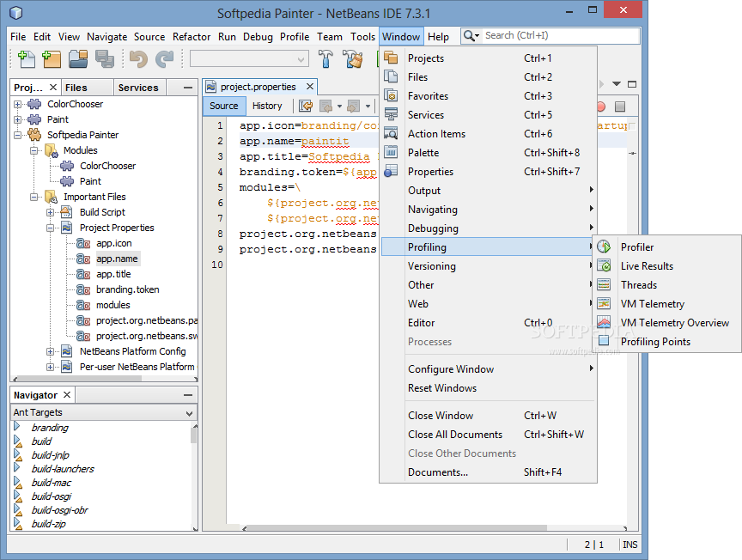Minimize the Projects panel group
The image size is (742, 560).
pyautogui.click(x=188, y=88)
